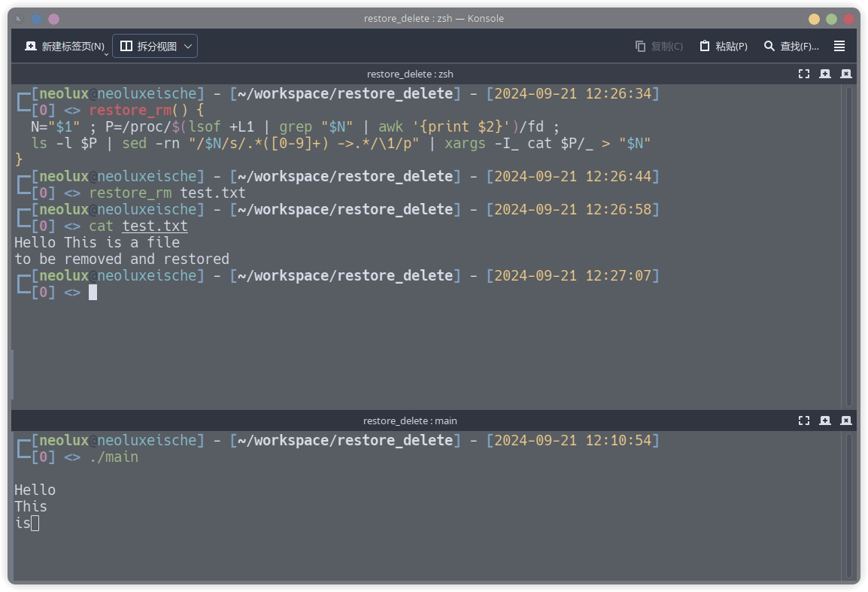Viewport: 868px width, 592px height.
Task: Open the hamburger menu in the toolbar
Action: pos(839,47)
